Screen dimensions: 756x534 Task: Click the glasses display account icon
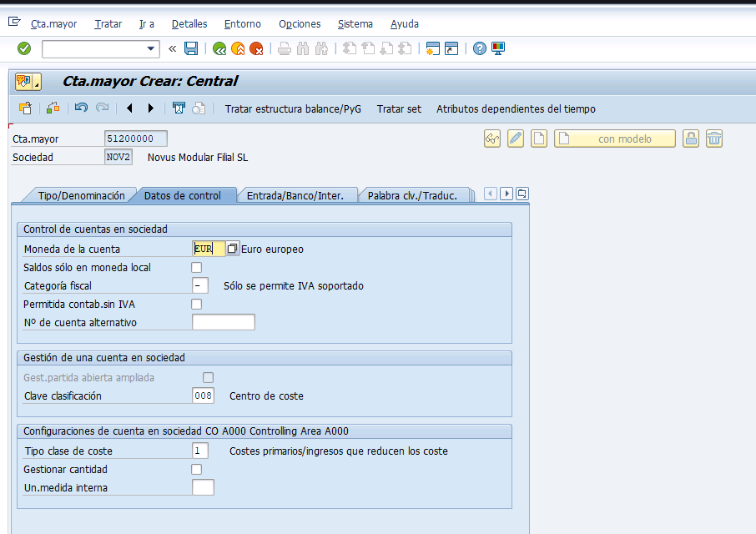(x=492, y=139)
